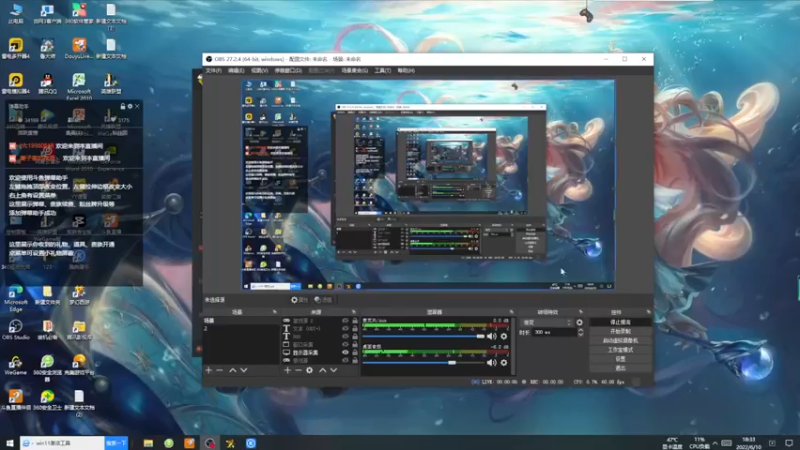Click the 桌面音频 volume slider
Viewport: 800px width, 450px height.
click(x=423, y=363)
